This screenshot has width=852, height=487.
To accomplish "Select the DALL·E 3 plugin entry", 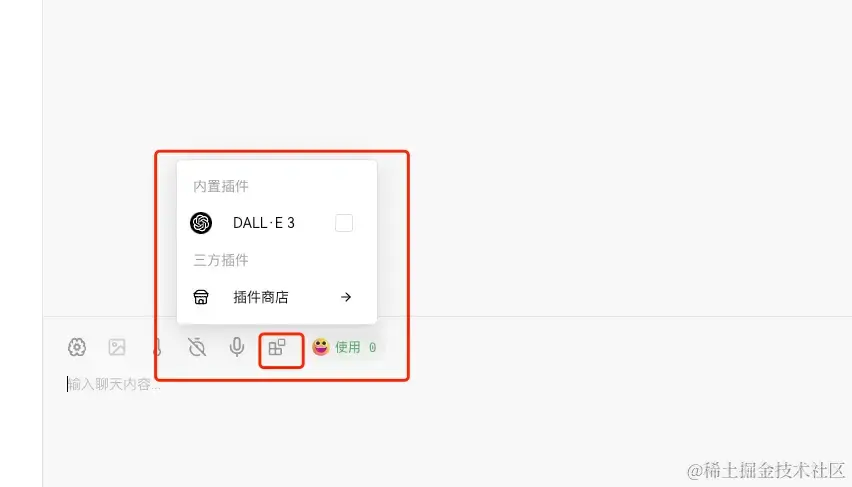I will click(x=277, y=223).
